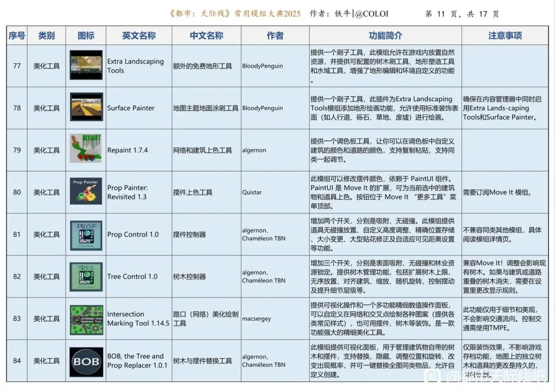Image resolution: width=555 pixels, height=392 pixels.
Task: Select the 注意事项 column header
Action: coord(505,36)
